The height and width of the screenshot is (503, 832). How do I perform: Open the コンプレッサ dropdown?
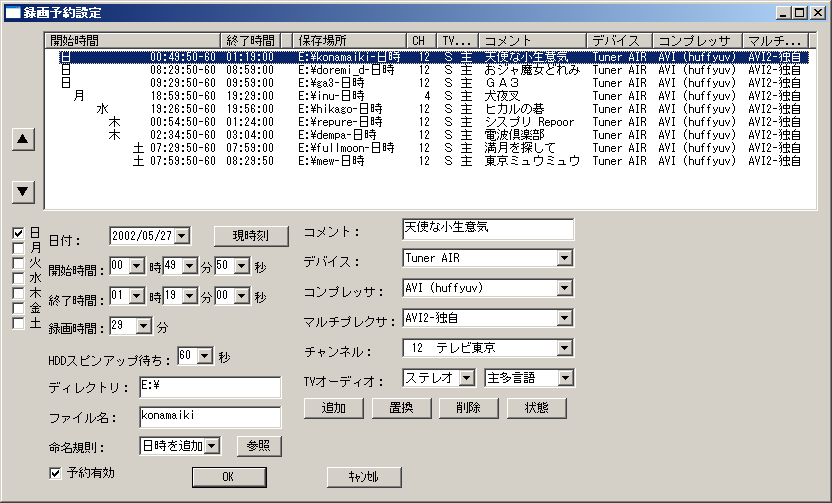[565, 288]
